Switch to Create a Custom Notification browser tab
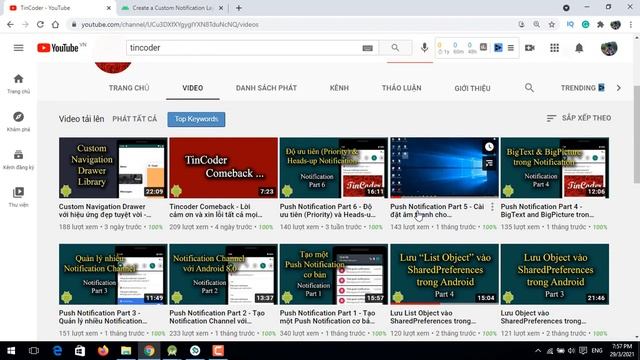 (172, 8)
